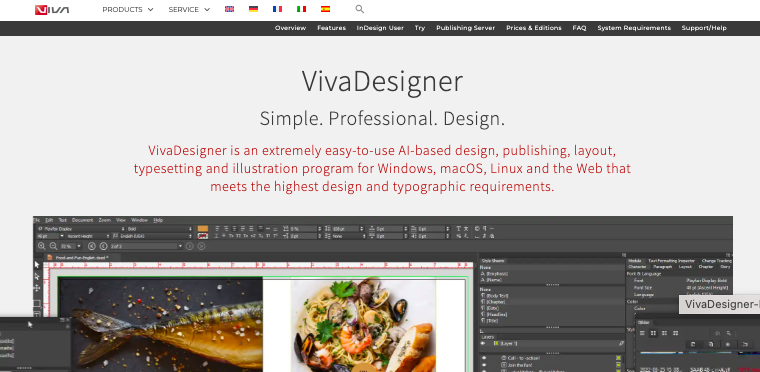The image size is (760, 372).
Task: Open the Document menu in VivaDesigner
Action: [82, 220]
